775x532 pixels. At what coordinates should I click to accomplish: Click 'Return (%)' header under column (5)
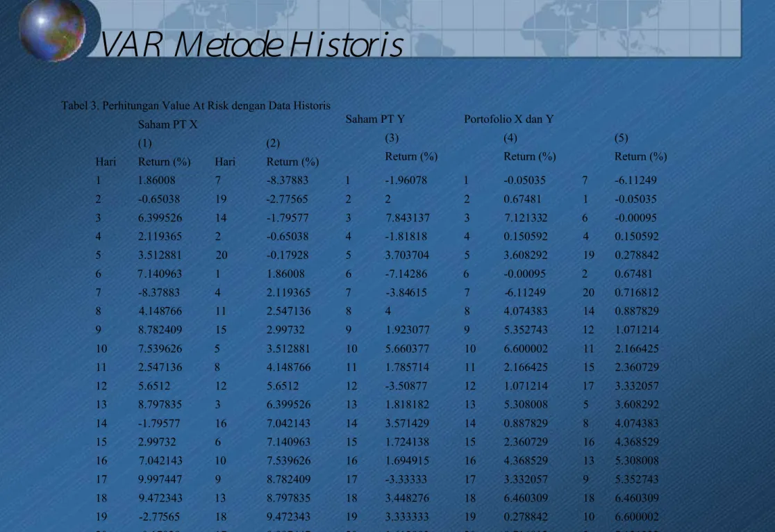coord(640,156)
